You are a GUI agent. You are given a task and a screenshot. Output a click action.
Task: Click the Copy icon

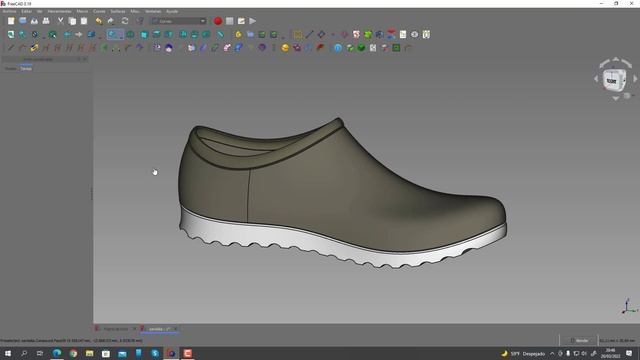click(72, 21)
